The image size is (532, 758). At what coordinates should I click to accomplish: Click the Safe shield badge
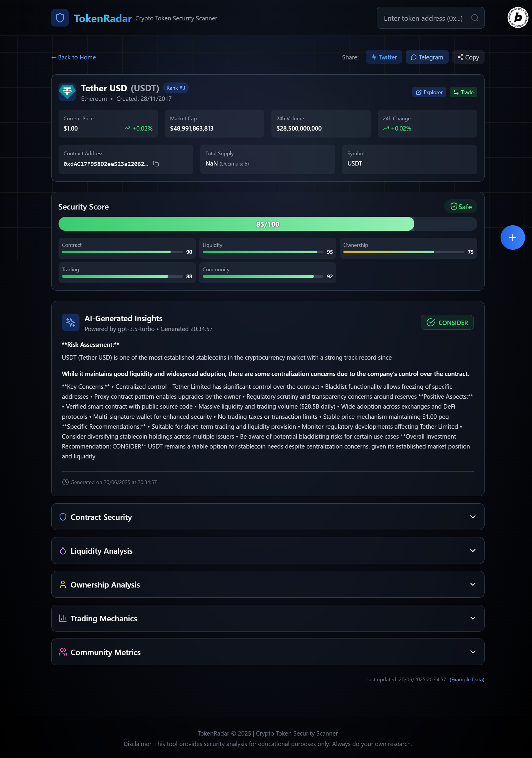point(460,207)
